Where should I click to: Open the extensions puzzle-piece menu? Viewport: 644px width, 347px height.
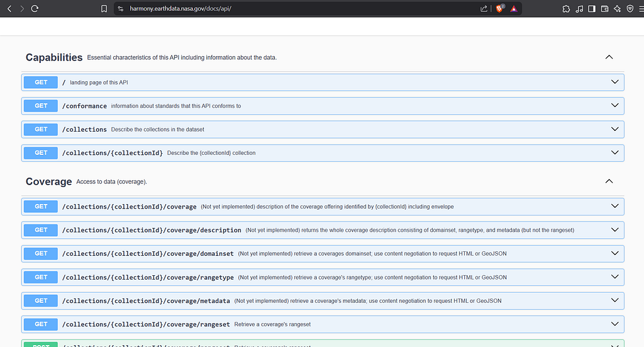567,9
